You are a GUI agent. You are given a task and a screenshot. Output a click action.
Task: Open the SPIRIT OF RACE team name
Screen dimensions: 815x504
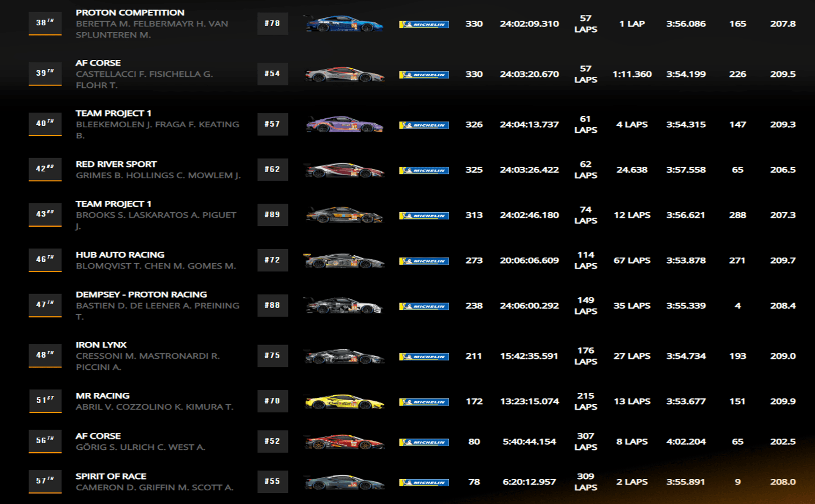coord(111,476)
